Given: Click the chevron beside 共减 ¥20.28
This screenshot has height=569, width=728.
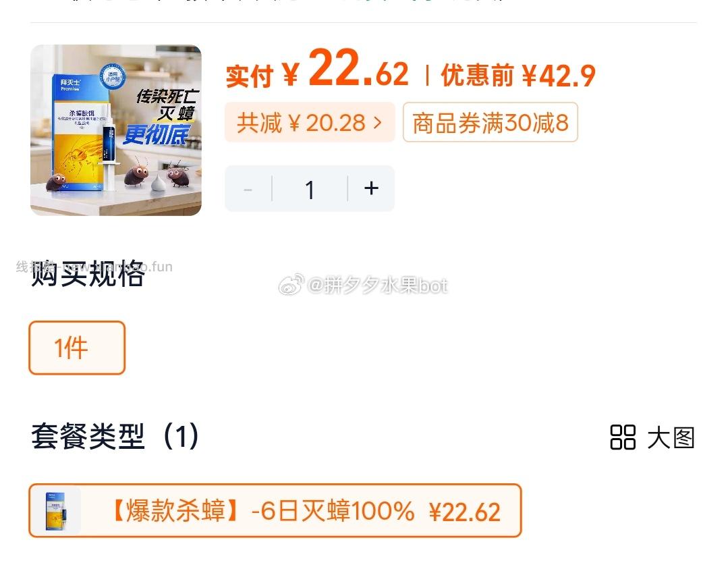Looking at the screenshot, I should (377, 123).
